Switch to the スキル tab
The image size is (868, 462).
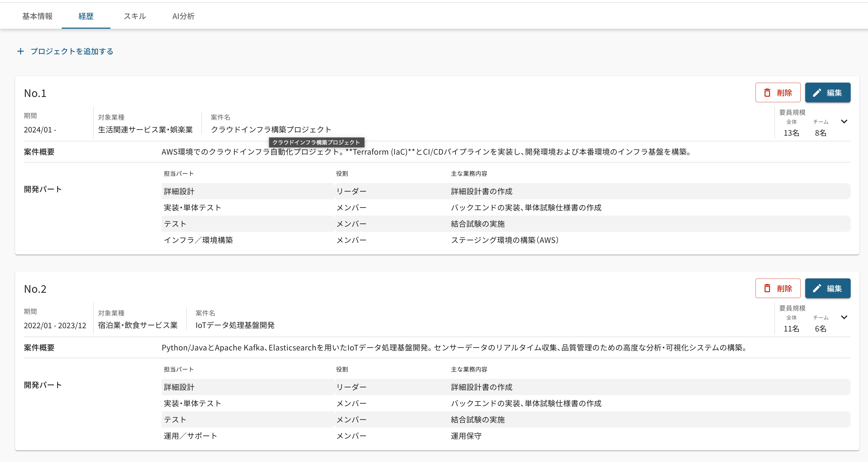pyautogui.click(x=135, y=16)
